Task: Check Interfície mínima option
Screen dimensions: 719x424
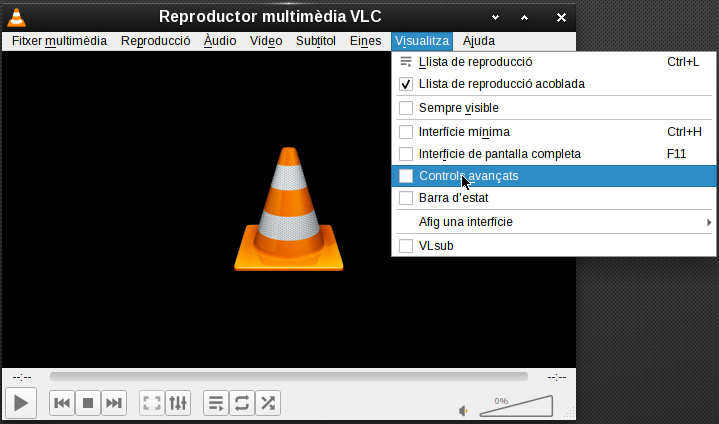Action: coord(406,132)
